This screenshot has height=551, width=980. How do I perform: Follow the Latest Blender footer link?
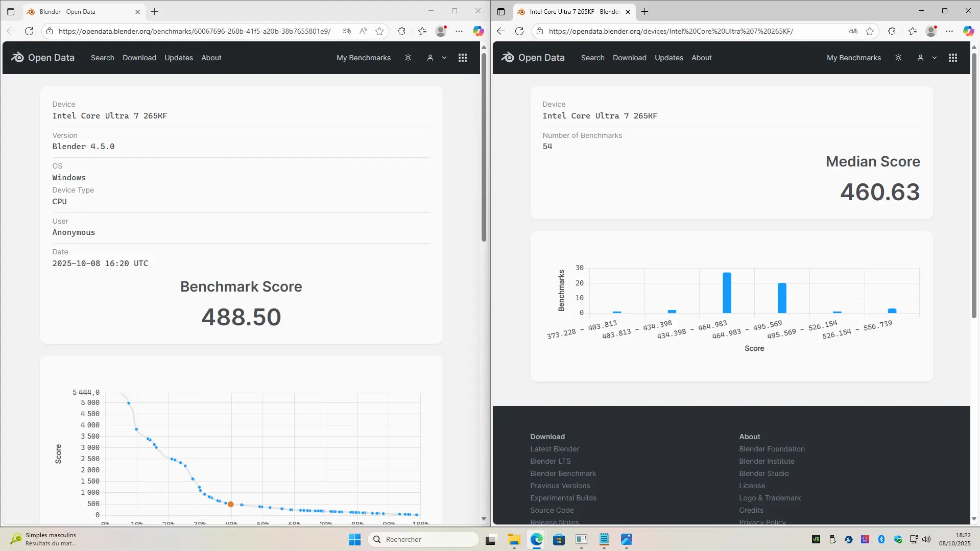point(555,449)
